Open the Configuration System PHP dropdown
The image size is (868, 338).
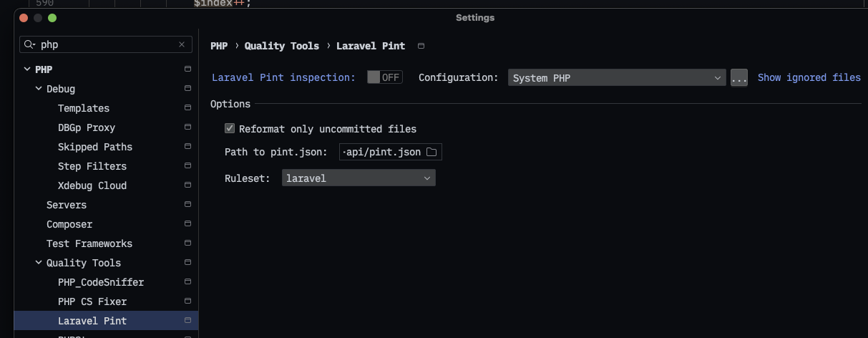[x=618, y=77]
